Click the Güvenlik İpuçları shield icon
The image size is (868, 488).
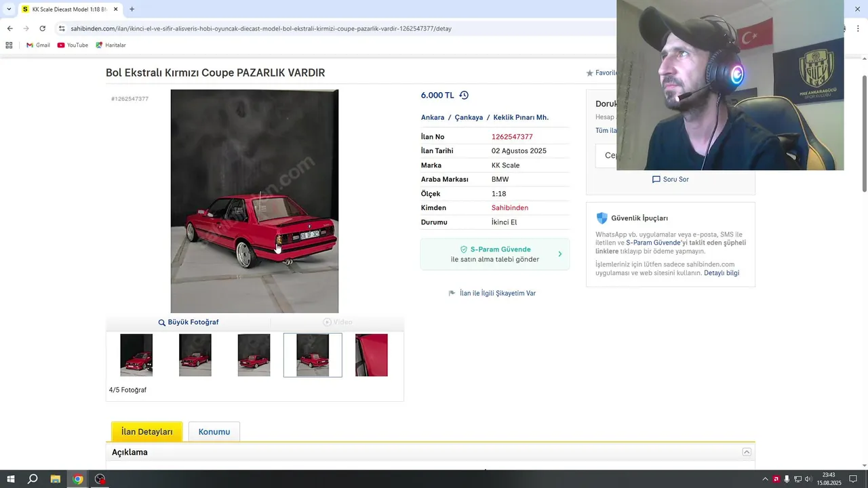tap(602, 218)
